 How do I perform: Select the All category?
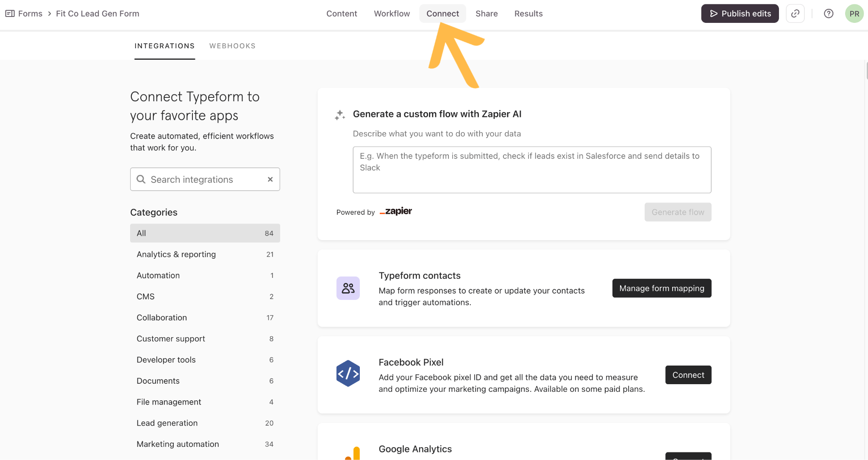coord(205,233)
